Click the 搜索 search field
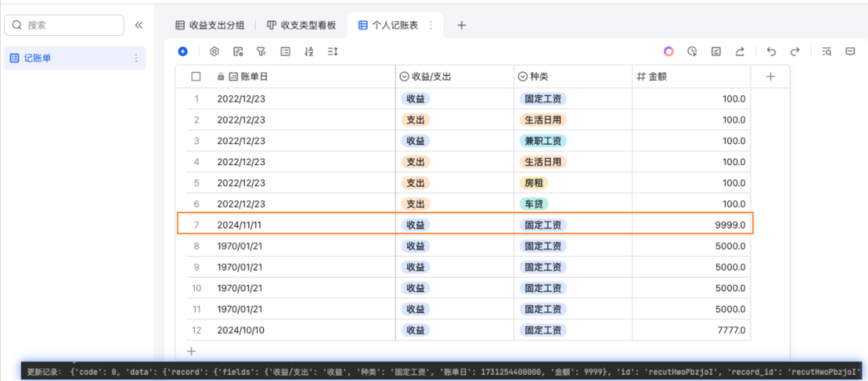The image size is (868, 381). (x=64, y=25)
